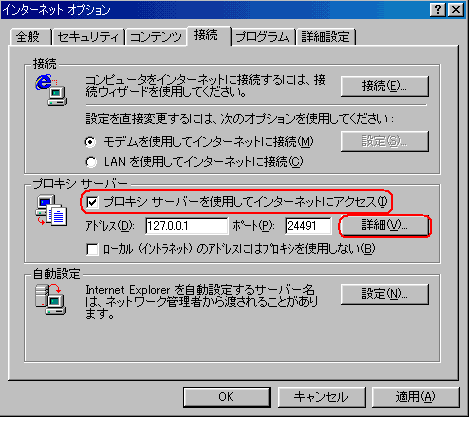Click the port field showing 24491
The height and width of the screenshot is (423, 475).
308,226
